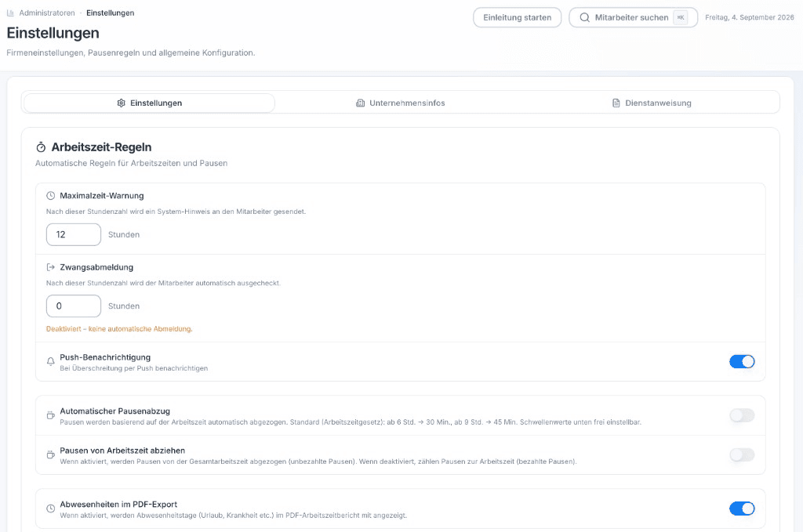This screenshot has width=803, height=532.
Task: Enable the Automatischer Pausenabzug toggle
Action: tap(742, 415)
